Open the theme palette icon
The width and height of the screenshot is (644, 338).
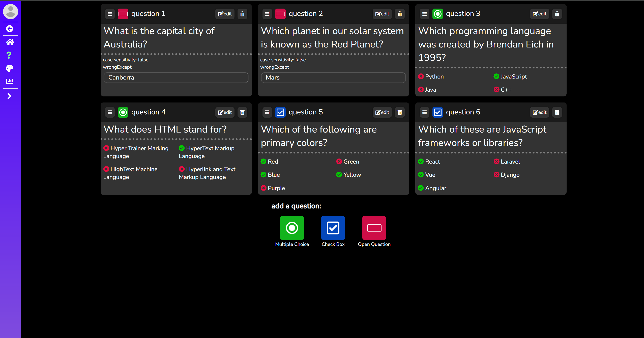click(x=10, y=68)
